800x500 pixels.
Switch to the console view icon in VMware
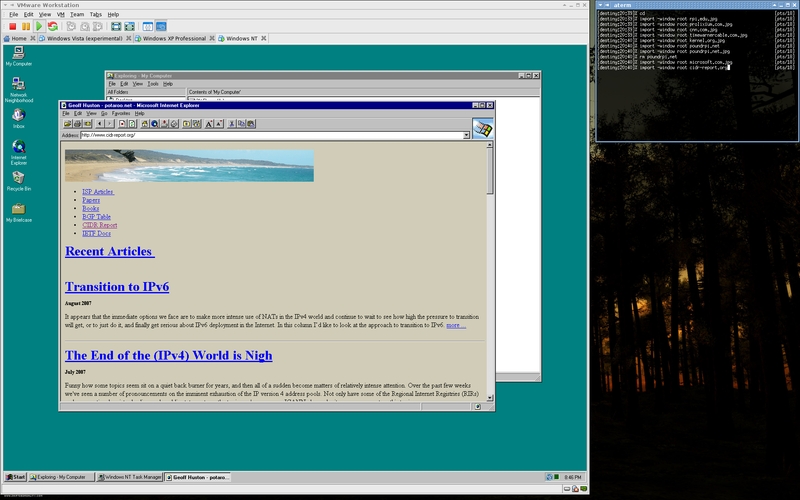[161, 27]
